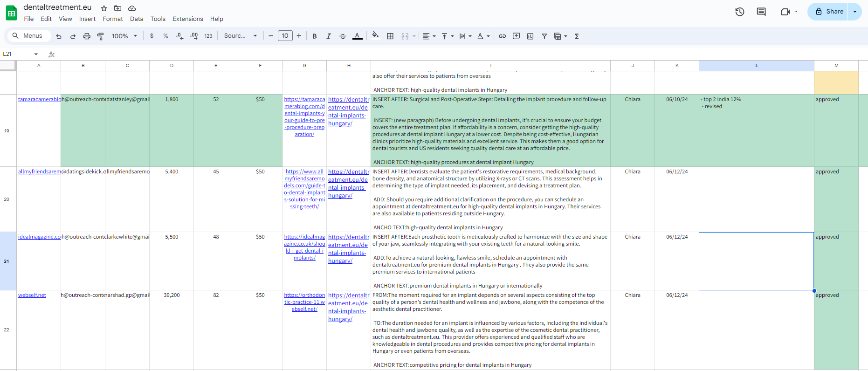868x371 pixels.
Task: Insert a chart
Action: coord(530,36)
